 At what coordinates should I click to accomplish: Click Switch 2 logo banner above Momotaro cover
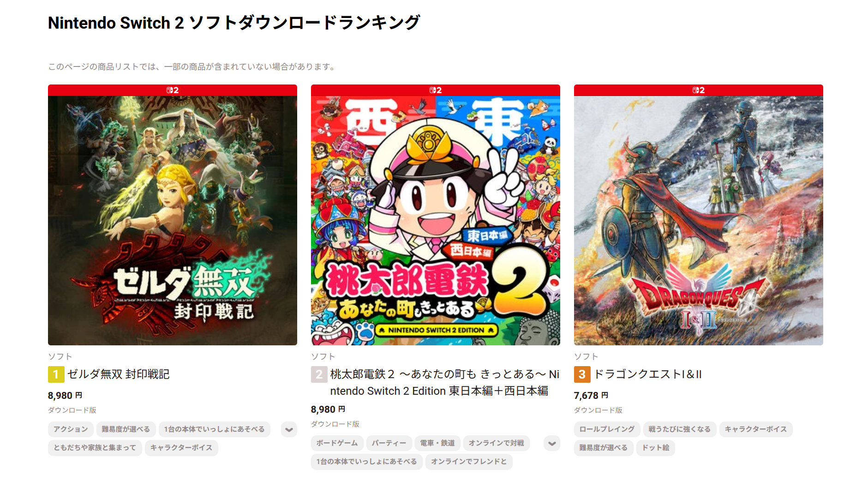click(436, 90)
